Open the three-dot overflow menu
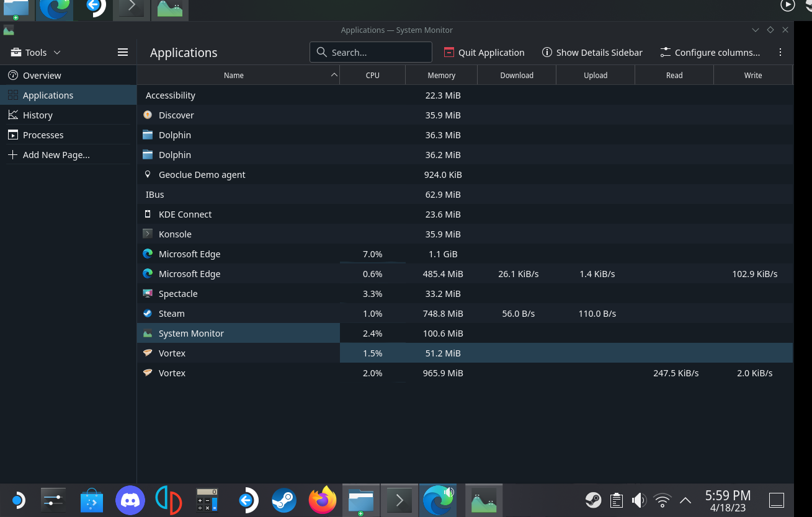Image resolution: width=812 pixels, height=517 pixels. click(780, 52)
